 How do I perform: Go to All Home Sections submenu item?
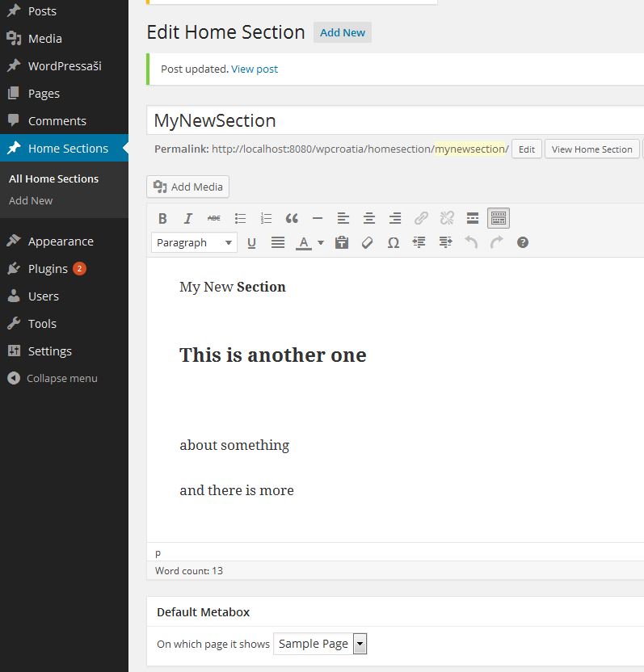53,178
